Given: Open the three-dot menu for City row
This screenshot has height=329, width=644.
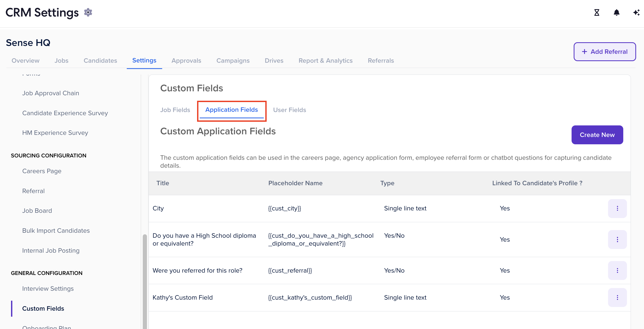Looking at the screenshot, I should (x=617, y=208).
